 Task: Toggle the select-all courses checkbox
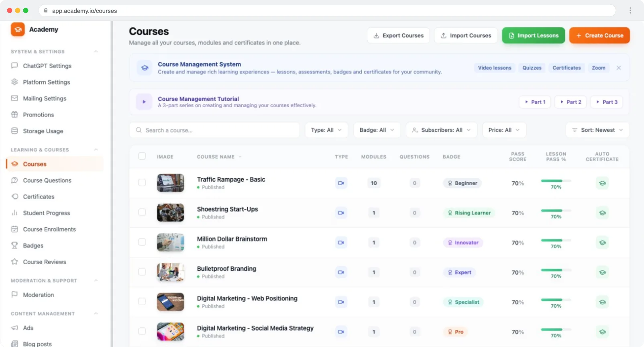[x=142, y=156]
